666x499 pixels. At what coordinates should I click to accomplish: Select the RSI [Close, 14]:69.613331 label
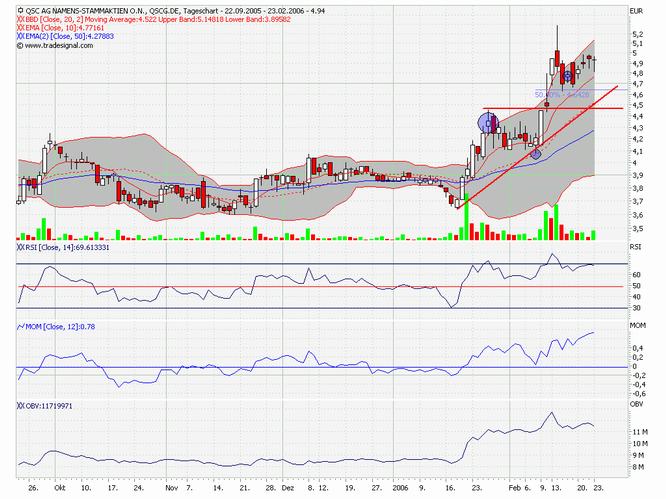coord(67,247)
